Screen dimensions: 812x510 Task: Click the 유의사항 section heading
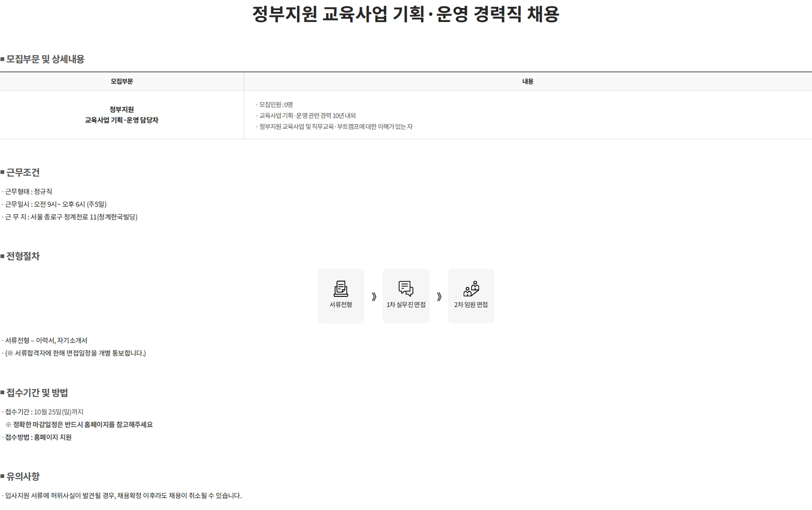[x=20, y=477]
